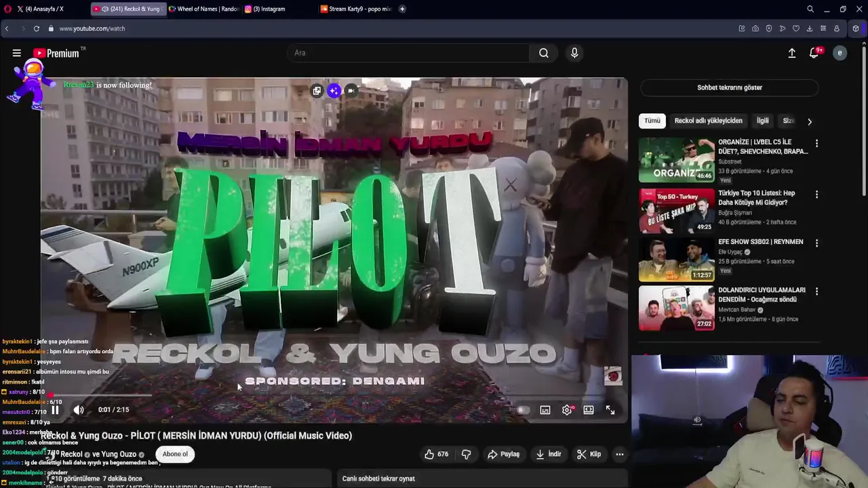Viewport: 868px width, 488px height.
Task: Open browser downloads toolbar icon
Action: click(810, 28)
